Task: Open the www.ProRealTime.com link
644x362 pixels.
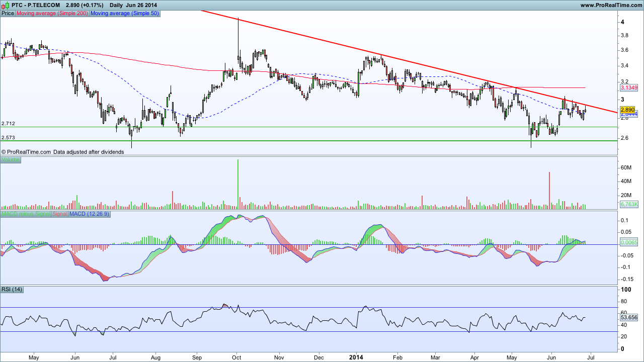Action: pos(610,5)
